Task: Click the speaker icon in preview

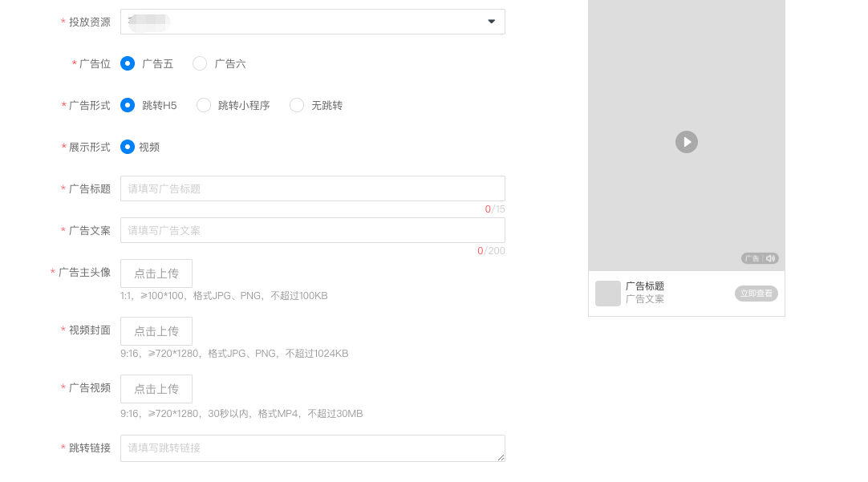Action: [x=771, y=258]
